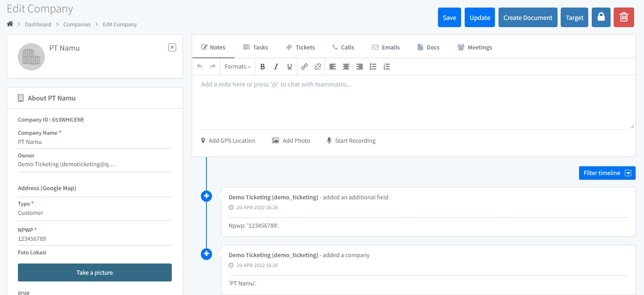Click "Npwp: '123456789'." timeline text
The width and height of the screenshot is (644, 295).
pos(254,226)
